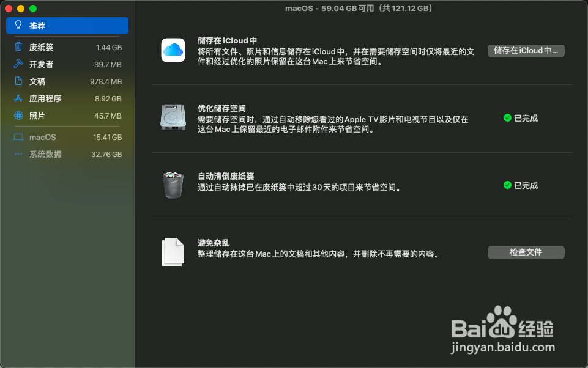This screenshot has width=588, height=368.
Task: Close the storage management window
Action: coord(9,8)
